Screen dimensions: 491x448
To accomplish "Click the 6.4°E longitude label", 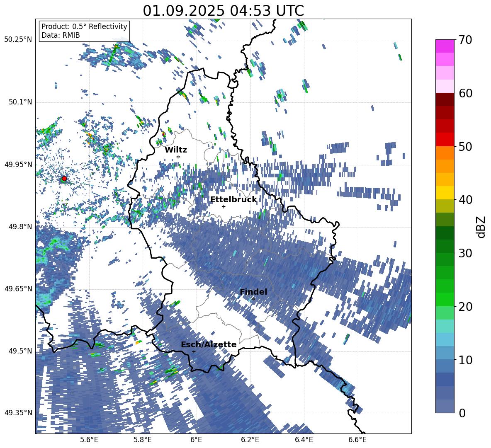I will click(304, 440).
